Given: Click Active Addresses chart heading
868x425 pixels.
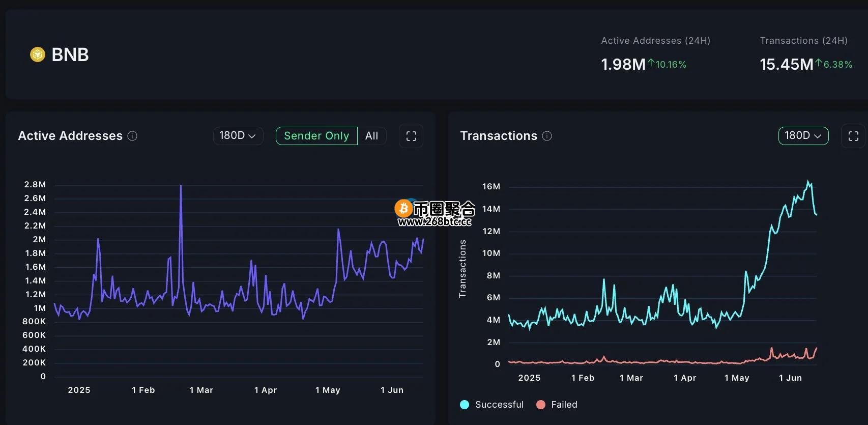Looking at the screenshot, I should 70,136.
